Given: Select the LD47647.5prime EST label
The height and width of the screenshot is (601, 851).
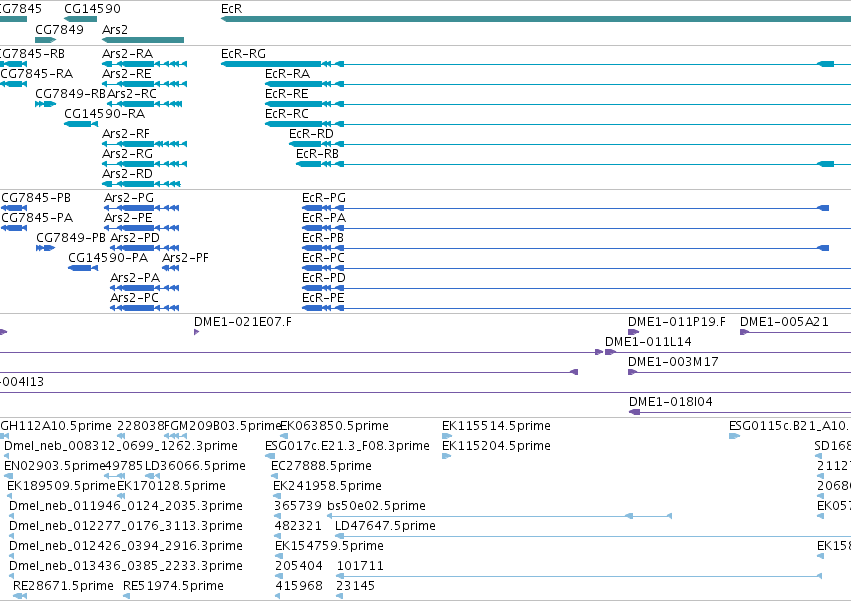Looking at the screenshot, I should pyautogui.click(x=385, y=527).
